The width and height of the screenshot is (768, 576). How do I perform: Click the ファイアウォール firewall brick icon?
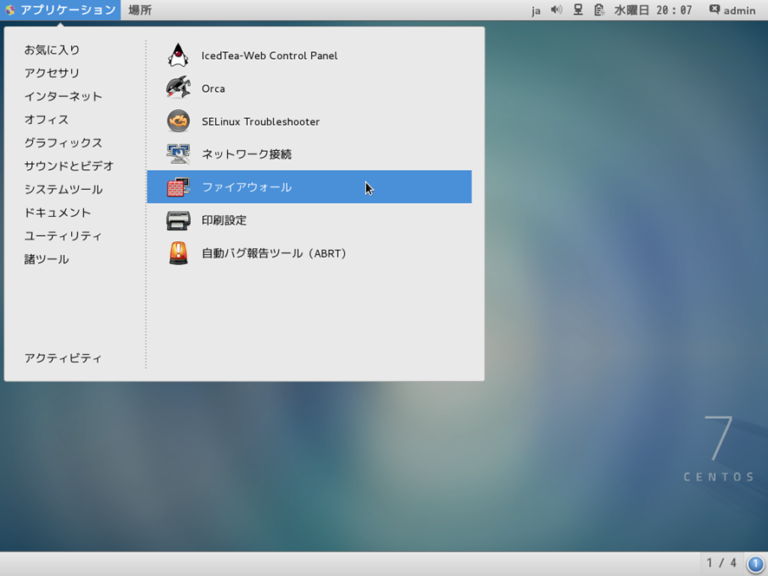[x=178, y=187]
